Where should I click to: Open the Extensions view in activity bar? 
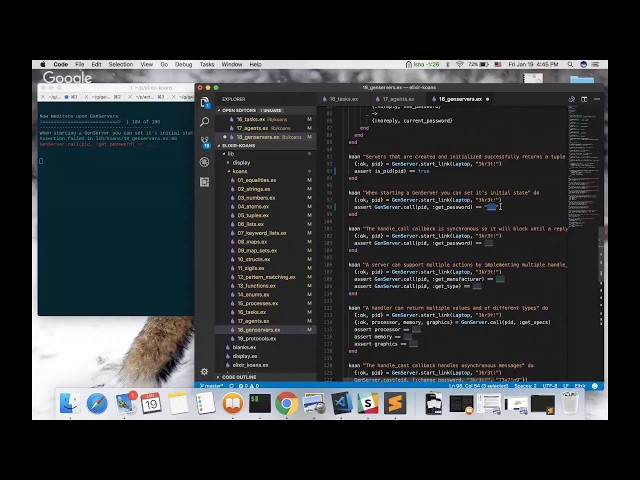pyautogui.click(x=205, y=182)
